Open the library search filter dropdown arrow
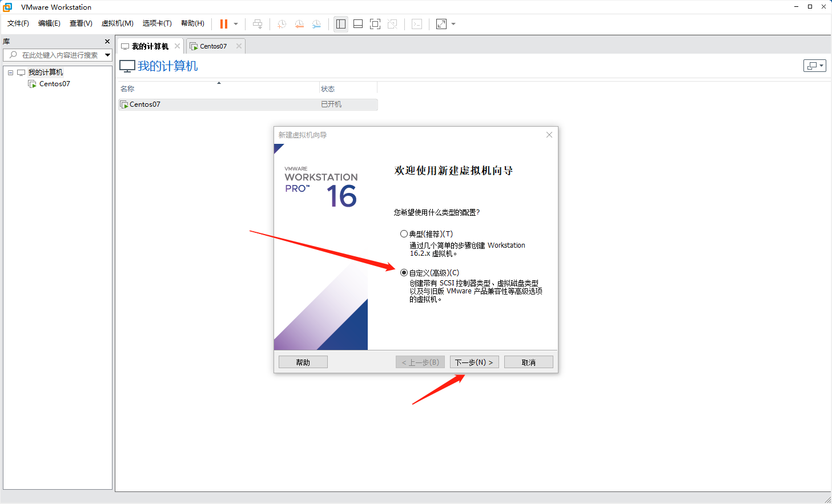 click(x=107, y=55)
